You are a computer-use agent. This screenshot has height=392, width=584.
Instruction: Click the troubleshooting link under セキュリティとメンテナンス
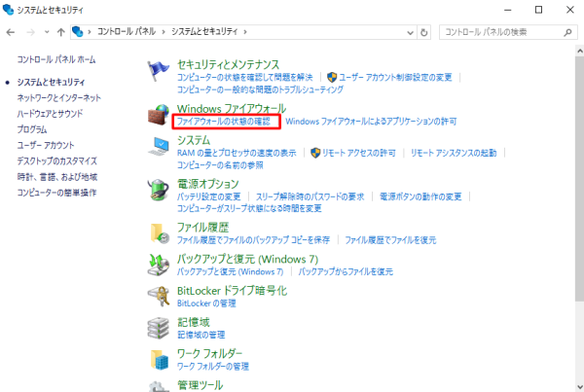coord(260,89)
